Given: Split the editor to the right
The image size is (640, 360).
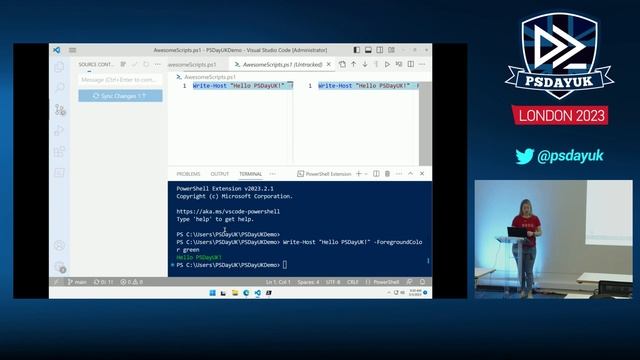Looking at the screenshot, I should pos(411,64).
